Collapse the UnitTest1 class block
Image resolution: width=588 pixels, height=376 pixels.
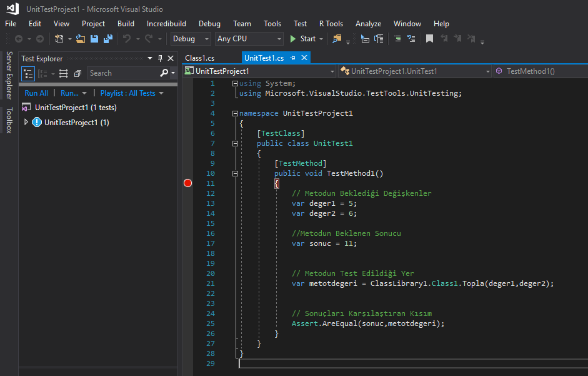[x=235, y=143]
